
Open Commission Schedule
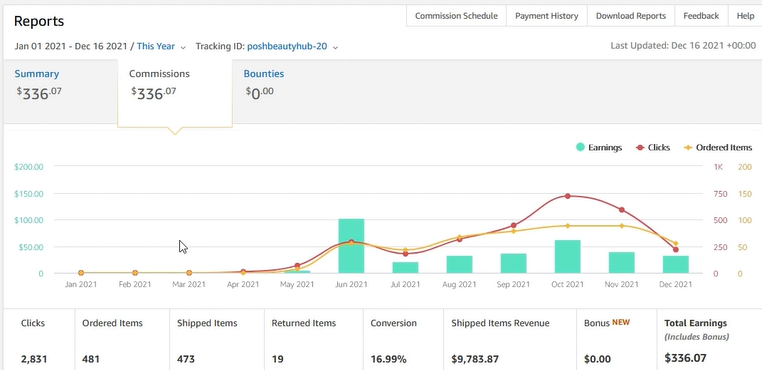(456, 16)
